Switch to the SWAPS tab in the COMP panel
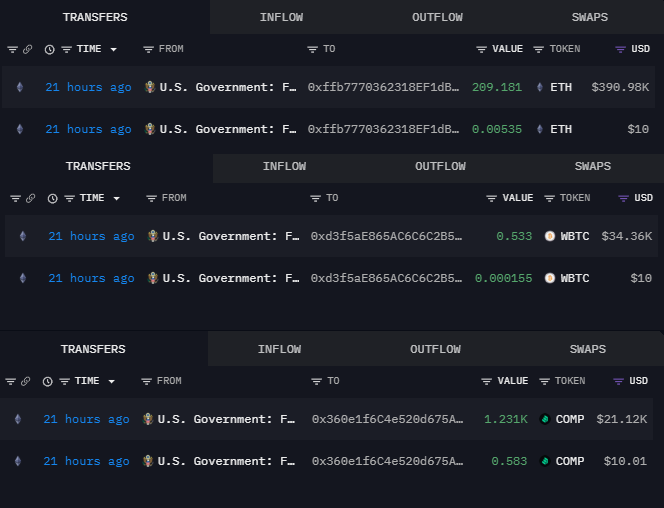 [x=588, y=349]
